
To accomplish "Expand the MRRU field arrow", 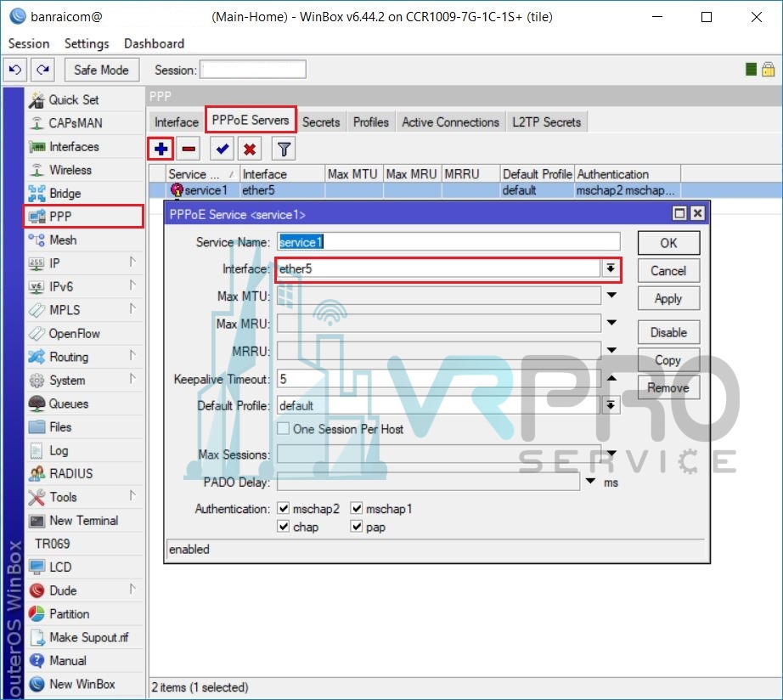I will tap(611, 350).
